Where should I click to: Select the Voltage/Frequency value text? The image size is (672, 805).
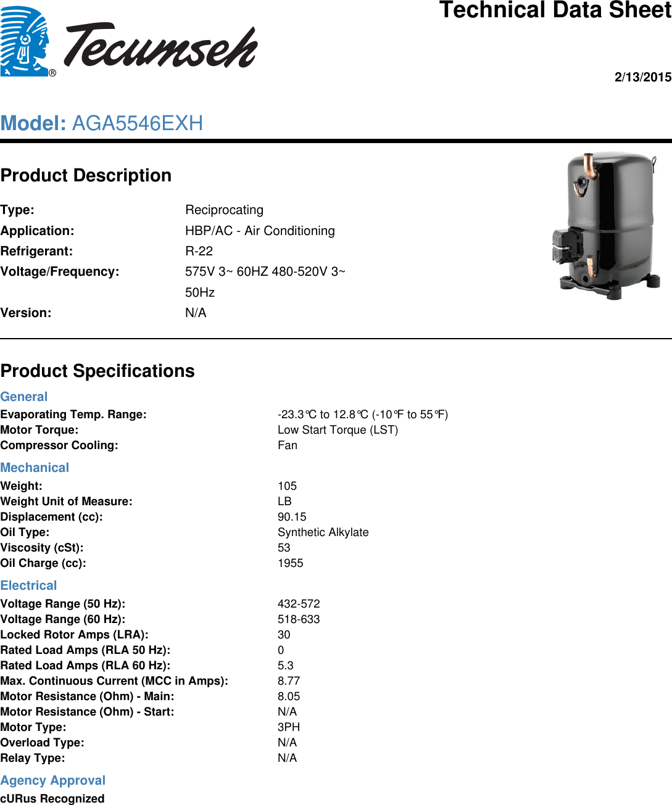click(265, 271)
